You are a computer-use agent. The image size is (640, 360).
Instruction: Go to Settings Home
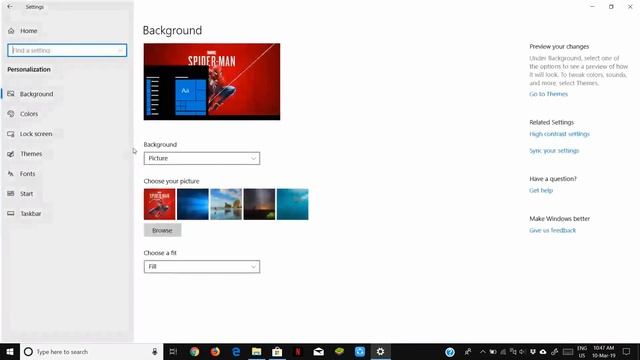click(29, 31)
